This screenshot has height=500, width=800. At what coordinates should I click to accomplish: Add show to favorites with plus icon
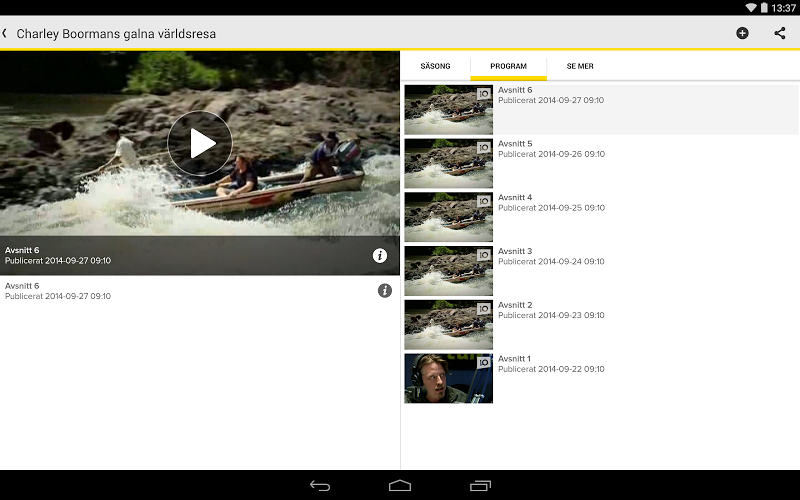tap(742, 34)
